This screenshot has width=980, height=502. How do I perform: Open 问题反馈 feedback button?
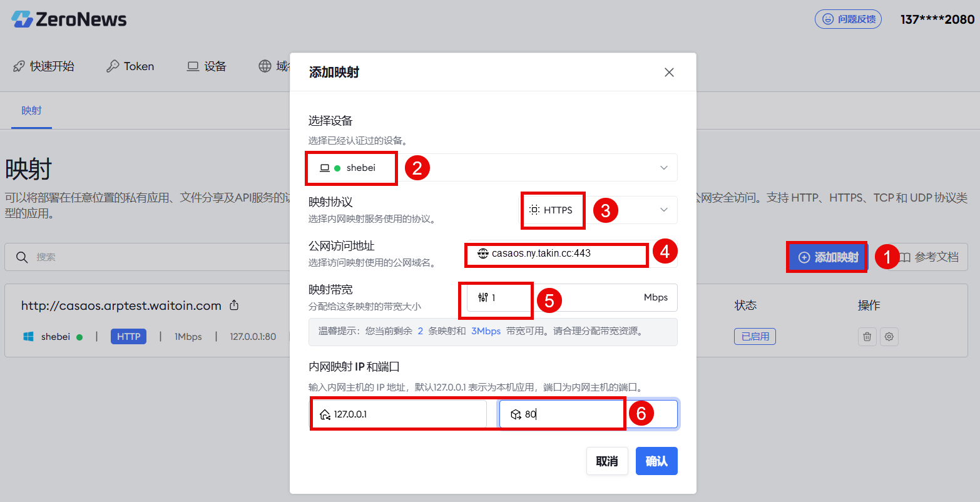point(848,19)
